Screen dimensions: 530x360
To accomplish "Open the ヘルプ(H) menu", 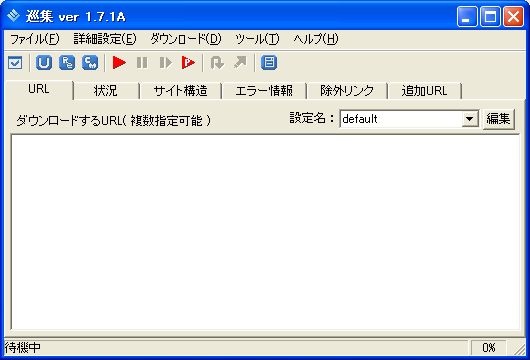I will pos(316,39).
